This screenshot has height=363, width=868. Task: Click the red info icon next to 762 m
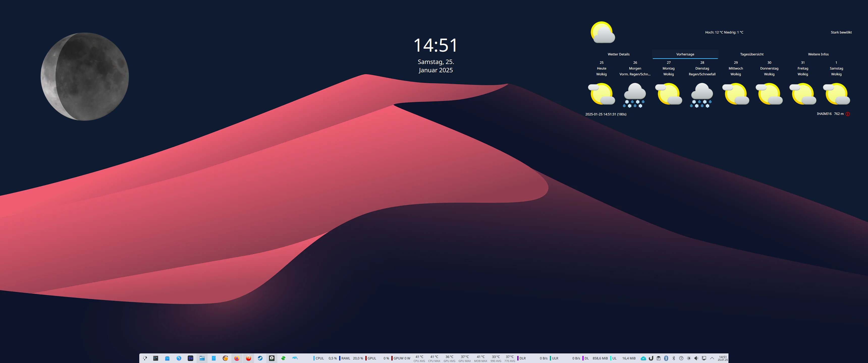[848, 114]
